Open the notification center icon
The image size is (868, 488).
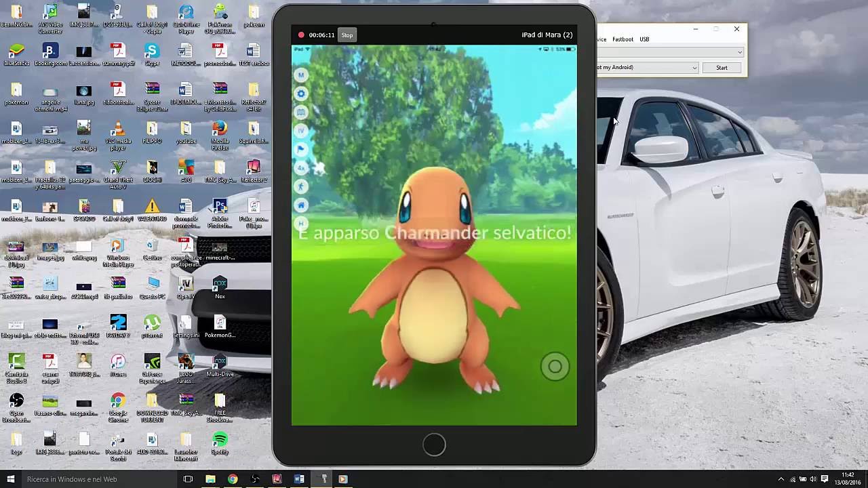click(x=825, y=479)
